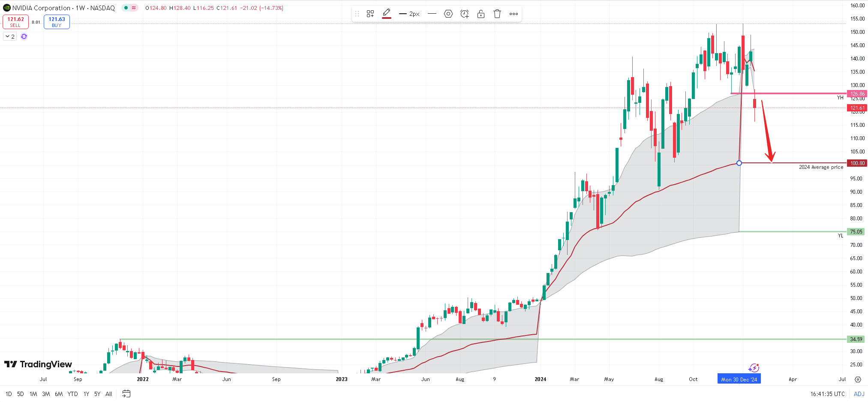
Task: Click the 126.86 pink price label
Action: click(857, 93)
